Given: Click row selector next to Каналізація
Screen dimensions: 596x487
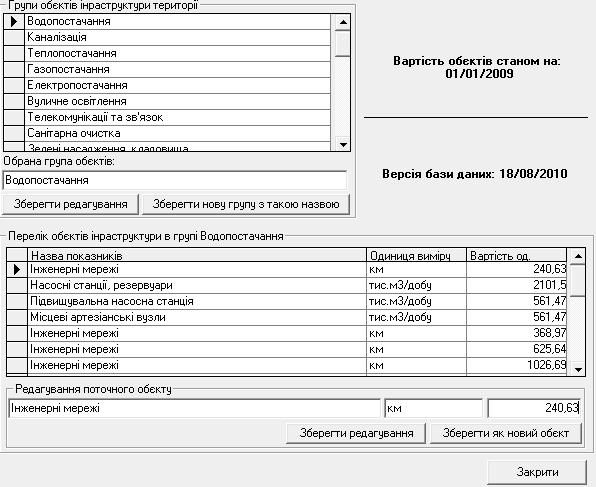Looking at the screenshot, I should pyautogui.click(x=14, y=37).
